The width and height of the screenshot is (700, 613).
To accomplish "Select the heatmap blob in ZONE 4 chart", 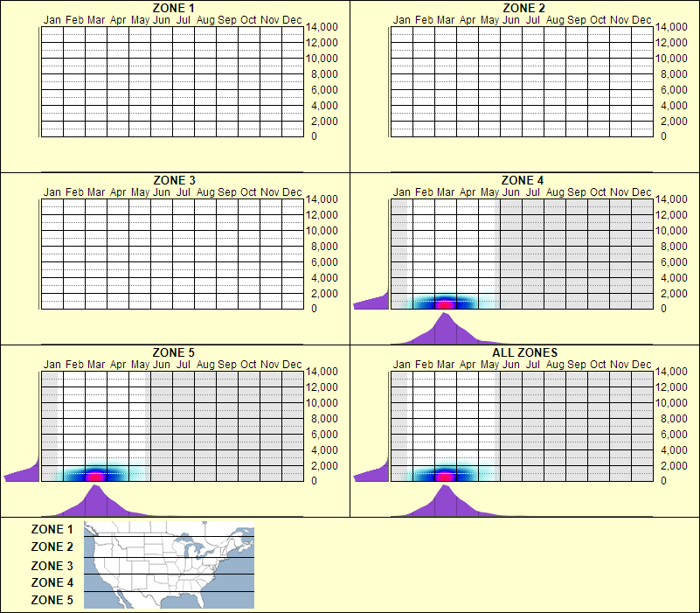I will 447,303.
